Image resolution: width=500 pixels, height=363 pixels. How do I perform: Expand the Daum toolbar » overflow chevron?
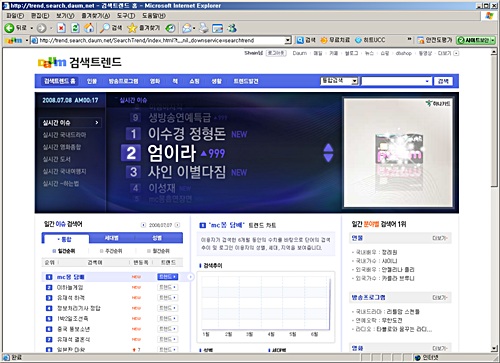click(x=410, y=40)
